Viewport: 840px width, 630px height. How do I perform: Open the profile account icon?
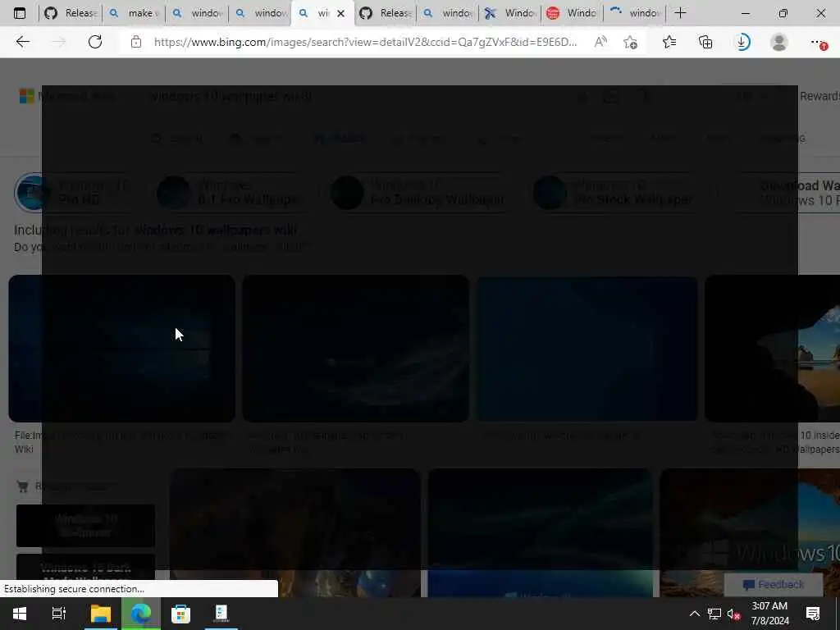click(779, 42)
